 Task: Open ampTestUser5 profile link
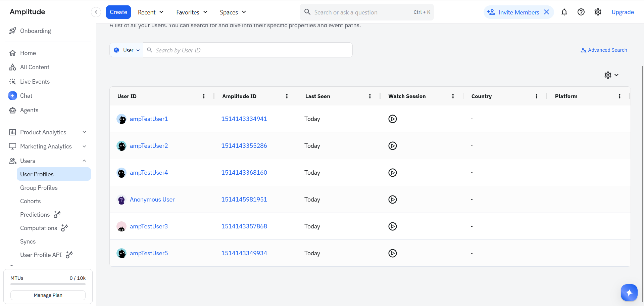point(149,253)
